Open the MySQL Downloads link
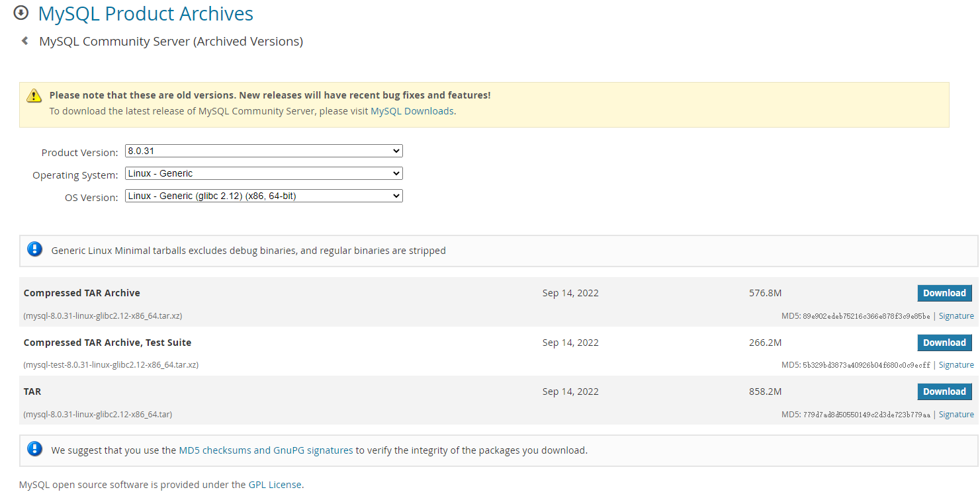 pos(412,111)
